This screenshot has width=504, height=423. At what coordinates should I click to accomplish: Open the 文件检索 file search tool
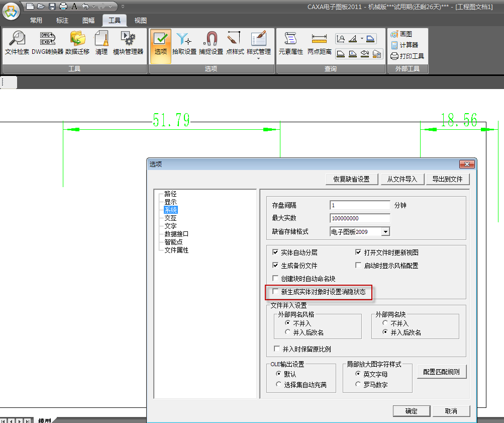click(17, 43)
